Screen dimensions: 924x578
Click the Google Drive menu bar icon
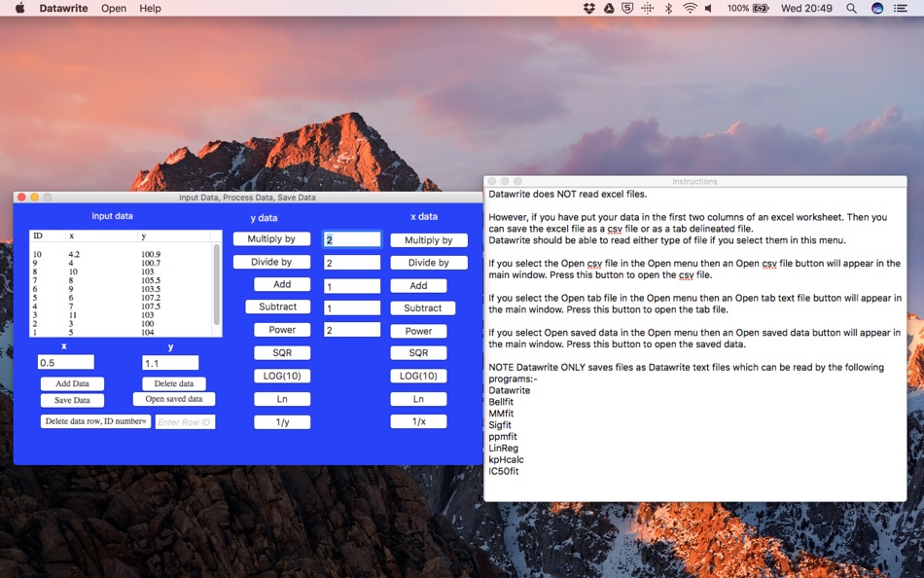click(x=609, y=8)
